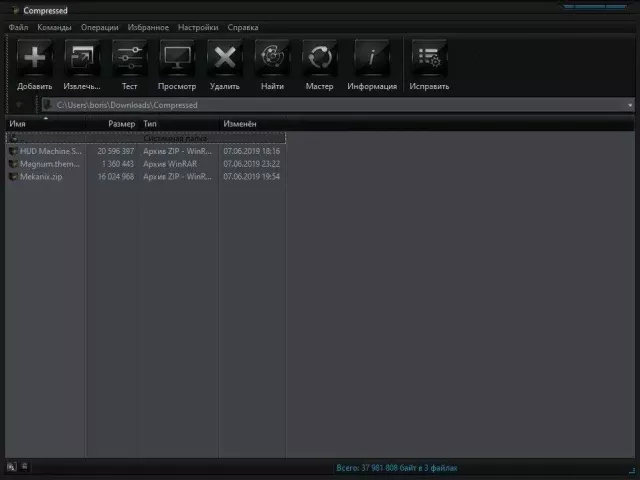
Task: Click the Найти (Find) toolbar icon
Action: tap(272, 59)
